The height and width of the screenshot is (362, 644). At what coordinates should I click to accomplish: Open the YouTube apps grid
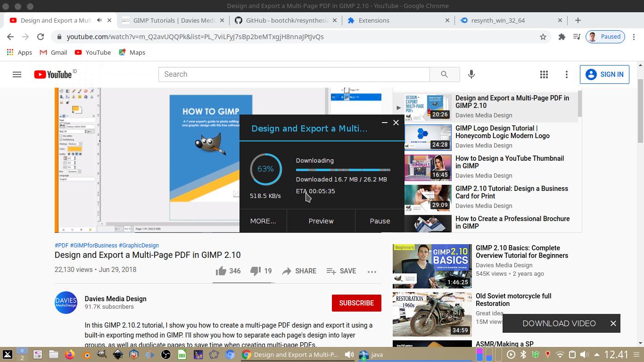(544, 74)
